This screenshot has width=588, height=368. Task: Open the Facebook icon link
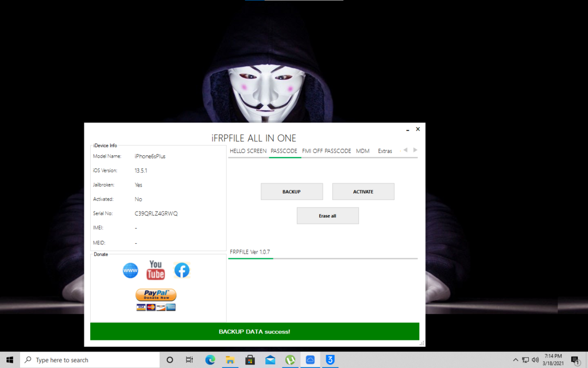click(182, 270)
